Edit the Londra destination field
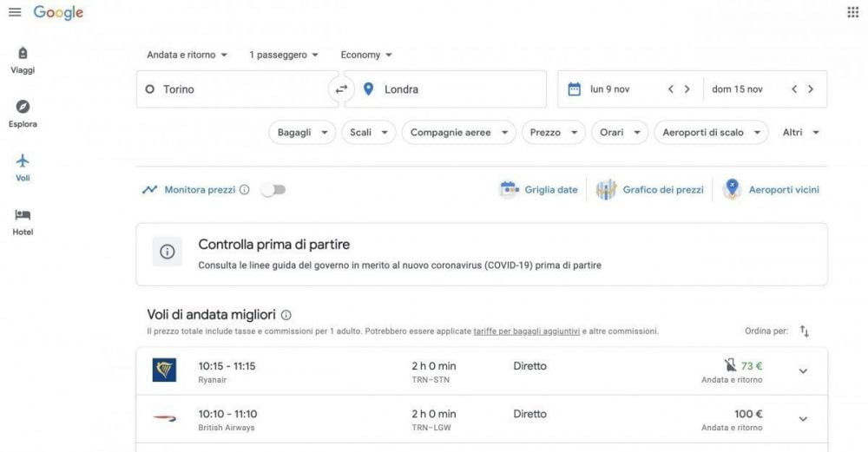The image size is (868, 452). pyautogui.click(x=445, y=89)
